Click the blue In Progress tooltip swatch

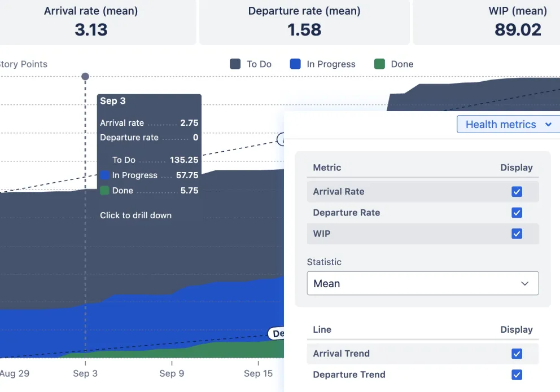104,175
